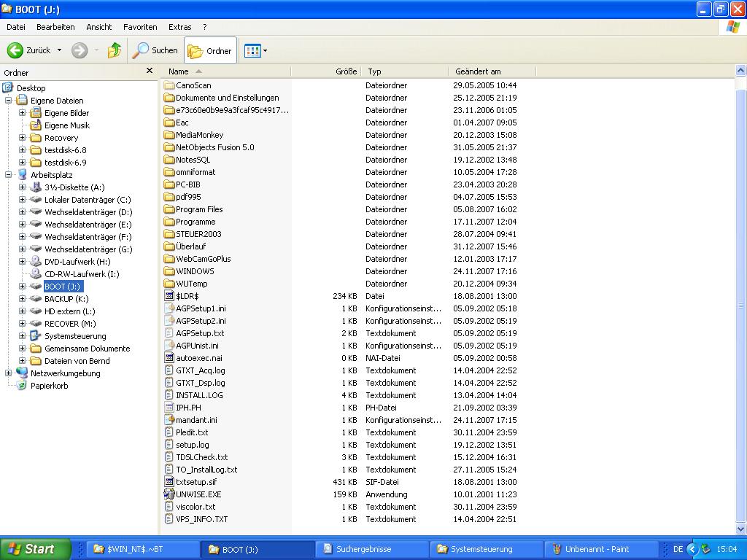Image resolution: width=747 pixels, height=560 pixels.
Task: Select CD-RW-Laufwerk (I:) drive icon
Action: [x=36, y=274]
